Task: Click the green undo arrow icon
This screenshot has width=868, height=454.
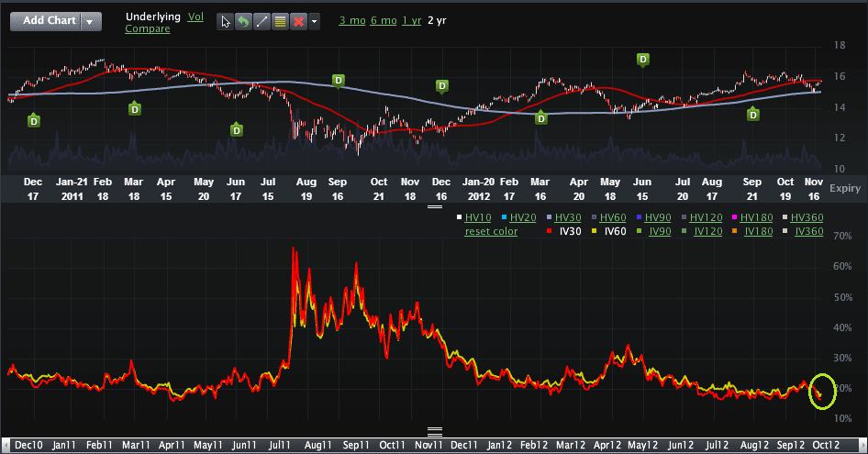Action: 242,21
